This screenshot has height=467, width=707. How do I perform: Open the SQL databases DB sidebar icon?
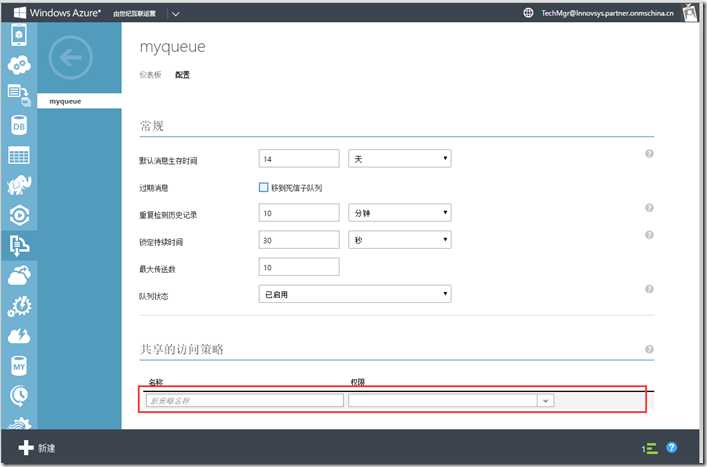tap(19, 125)
